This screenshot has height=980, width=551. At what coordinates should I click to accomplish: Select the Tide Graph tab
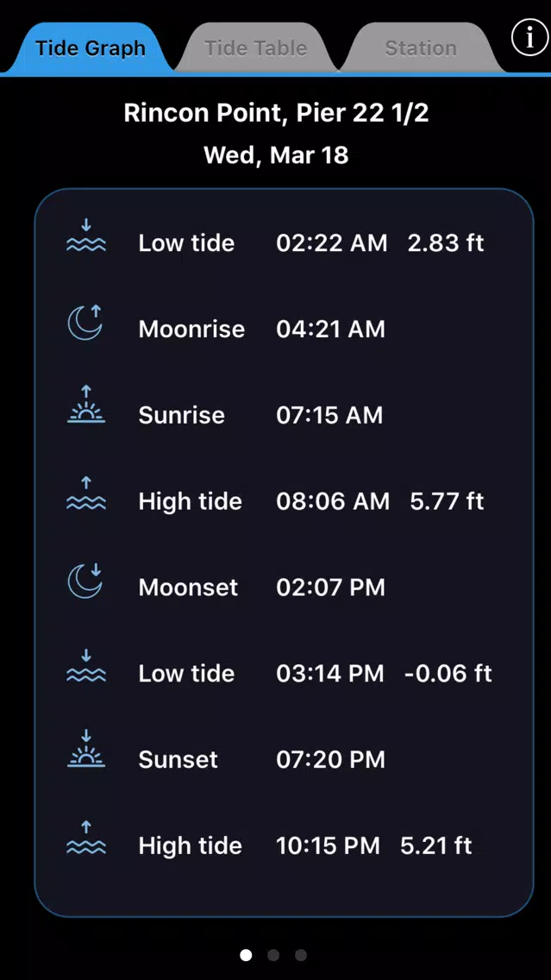click(x=91, y=48)
